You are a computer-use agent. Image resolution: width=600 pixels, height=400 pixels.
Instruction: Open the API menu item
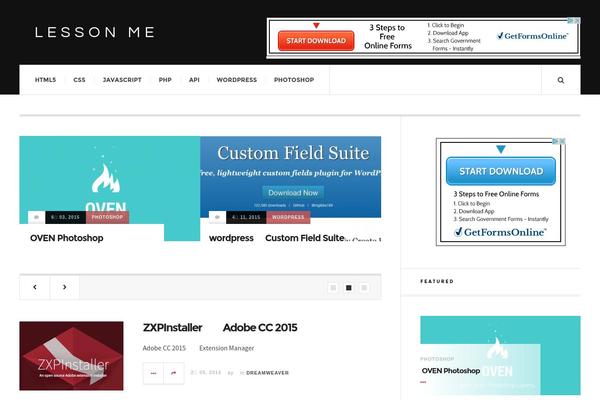pos(194,80)
